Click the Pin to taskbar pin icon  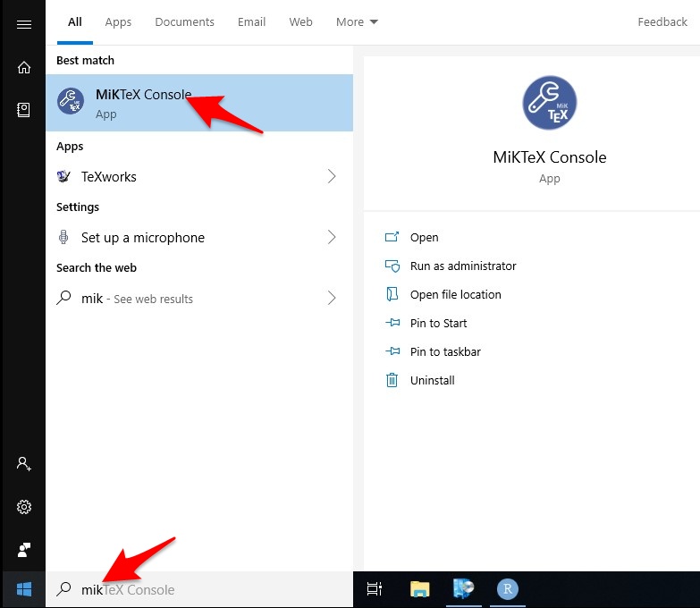[392, 351]
